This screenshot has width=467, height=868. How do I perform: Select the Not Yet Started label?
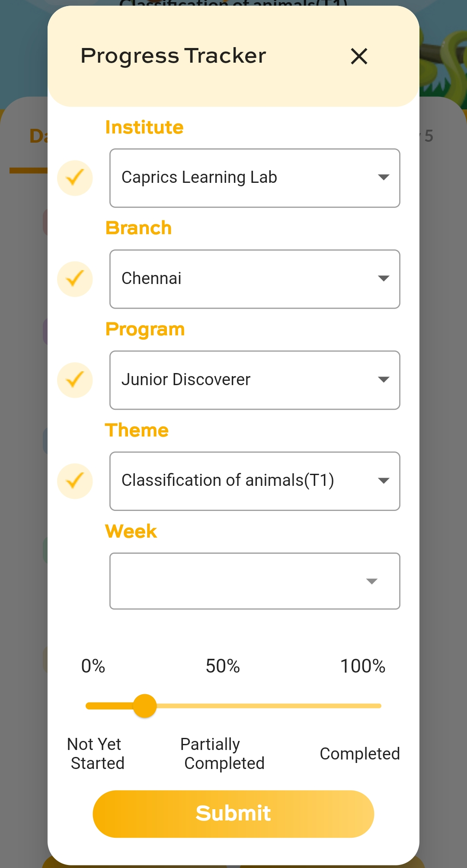[96, 753]
